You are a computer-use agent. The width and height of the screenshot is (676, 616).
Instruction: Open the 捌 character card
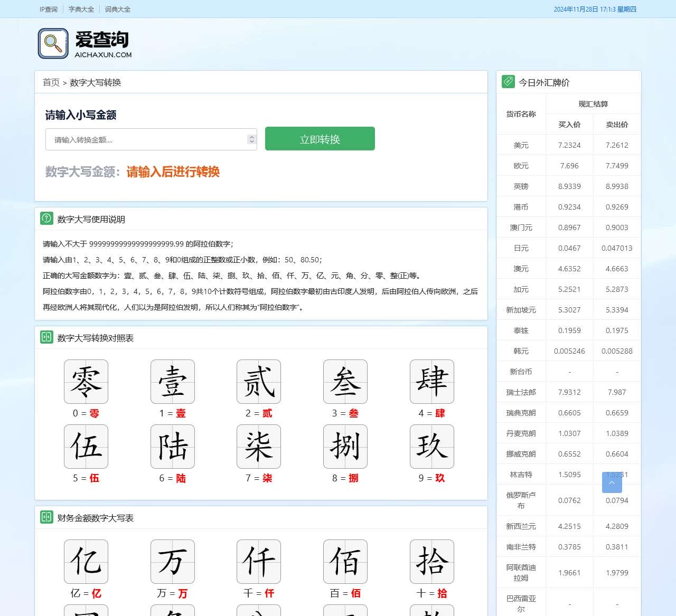(x=345, y=447)
